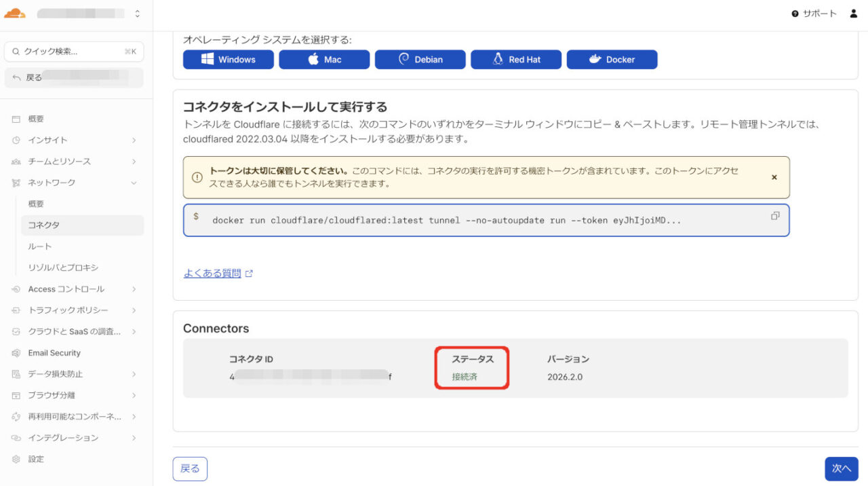
Task: Choose the Mac operating system button
Action: (324, 60)
